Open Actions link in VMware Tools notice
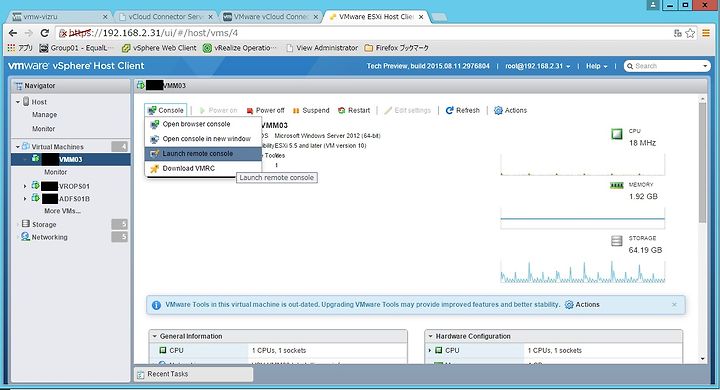The image size is (720, 390). (x=582, y=305)
